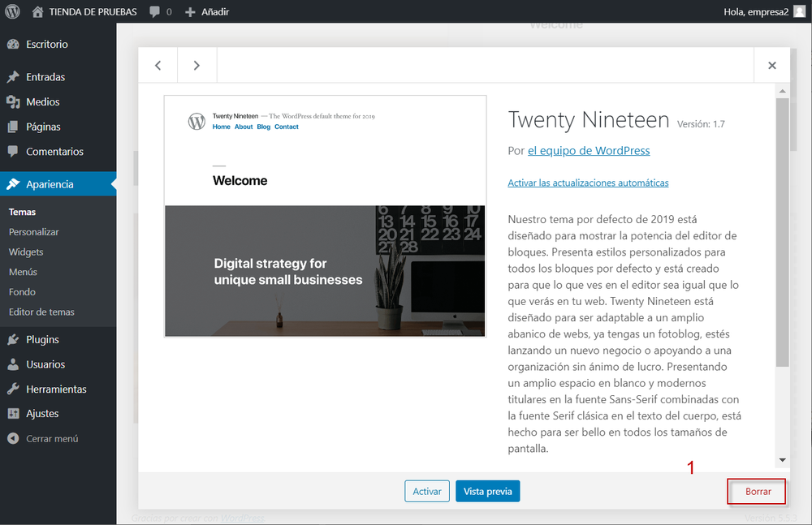
Task: Open the comments bubble in admin bar
Action: click(x=155, y=11)
